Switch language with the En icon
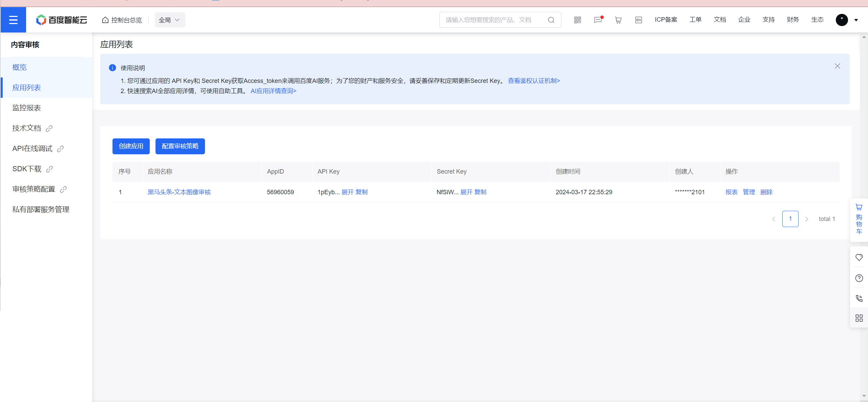 638,20
